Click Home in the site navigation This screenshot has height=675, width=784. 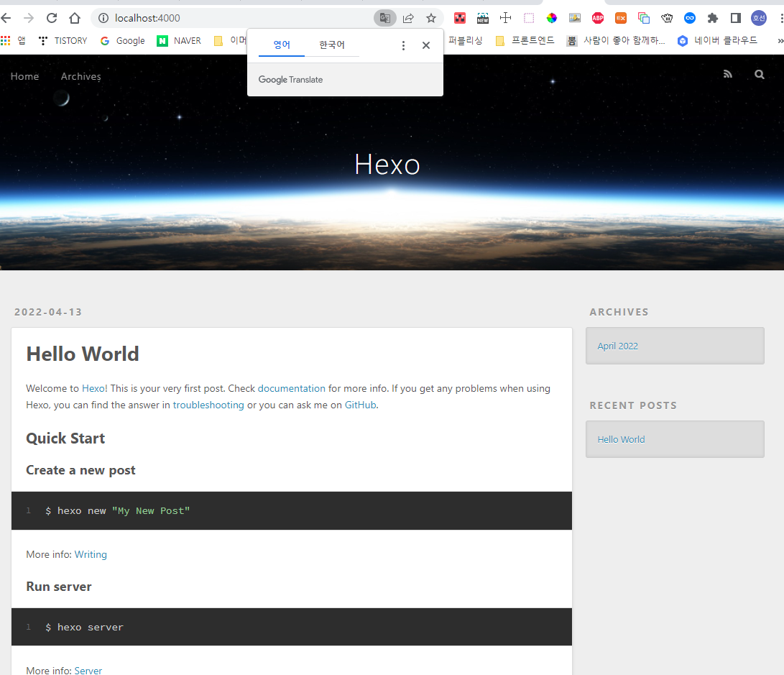tap(24, 76)
